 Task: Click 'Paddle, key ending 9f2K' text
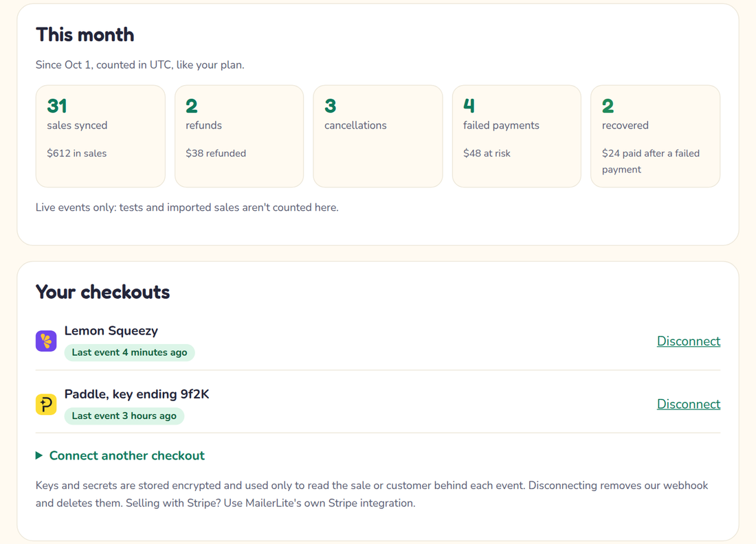coord(137,394)
